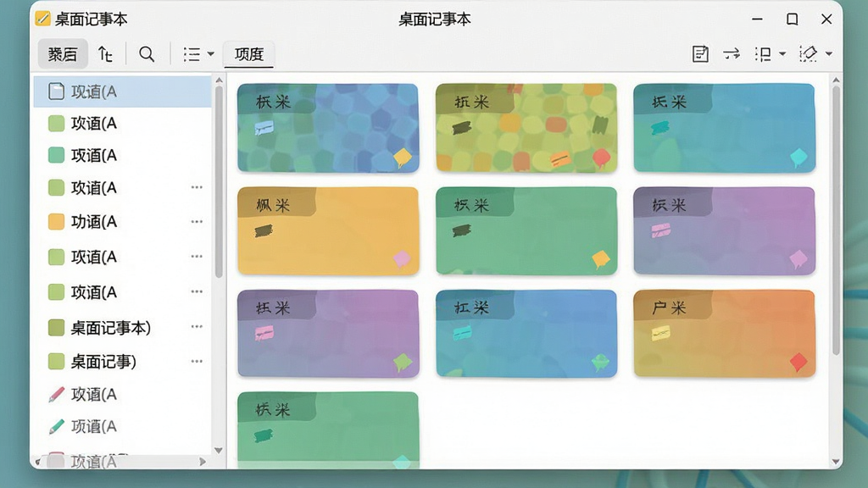Screen dimensions: 868x488
Task: Click the sidebar scrollbar down arrow
Action: pos(219,451)
